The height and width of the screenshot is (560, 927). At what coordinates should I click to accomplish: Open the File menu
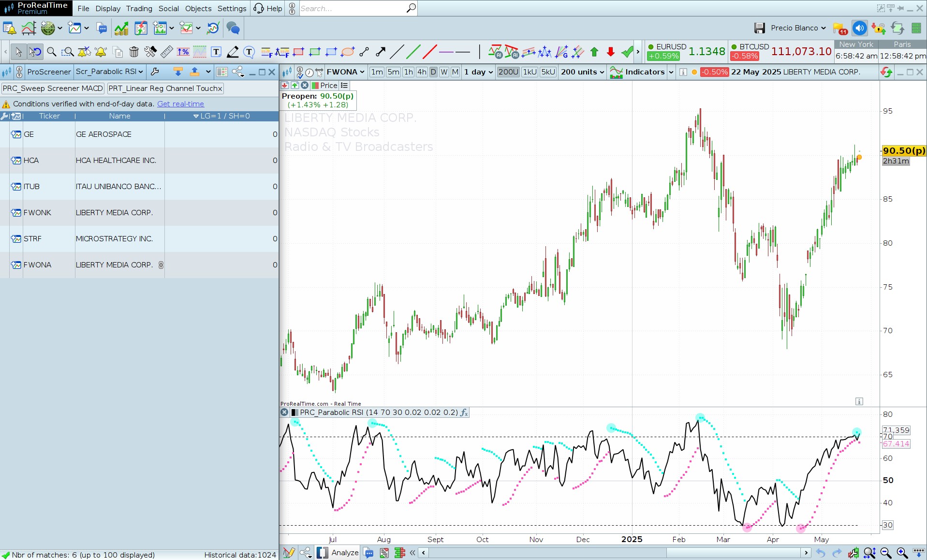click(x=83, y=8)
